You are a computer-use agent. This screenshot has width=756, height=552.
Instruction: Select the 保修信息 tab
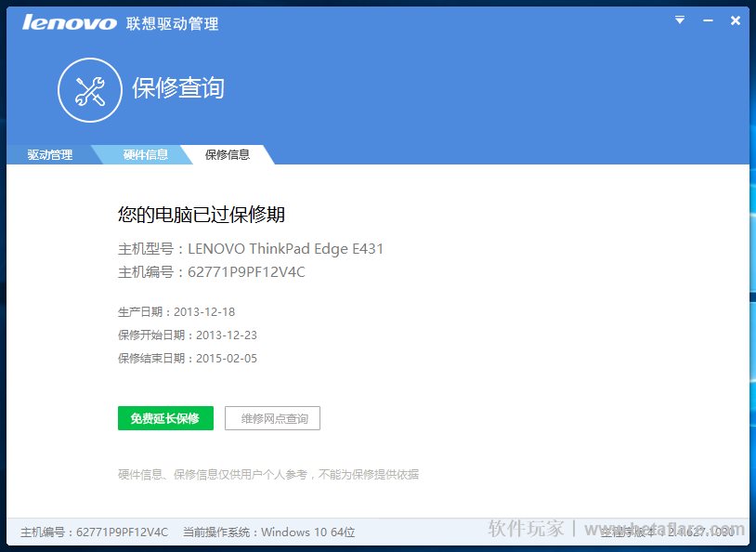point(228,155)
